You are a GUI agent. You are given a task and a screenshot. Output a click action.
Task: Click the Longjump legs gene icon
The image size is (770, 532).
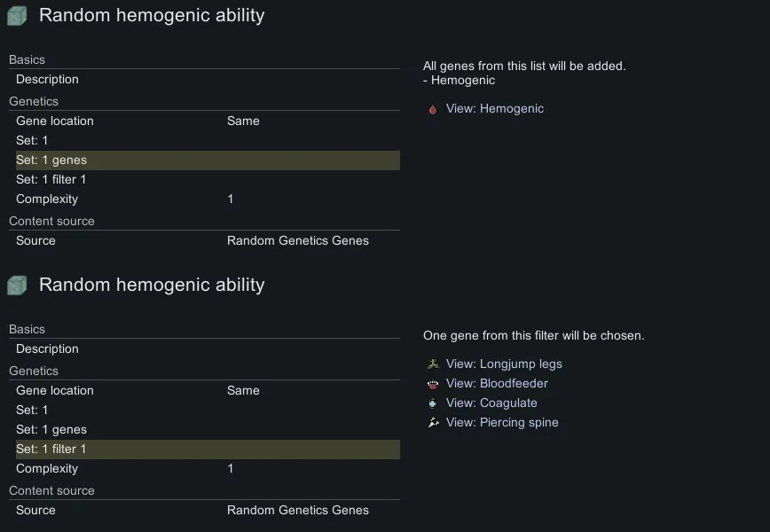[433, 364]
